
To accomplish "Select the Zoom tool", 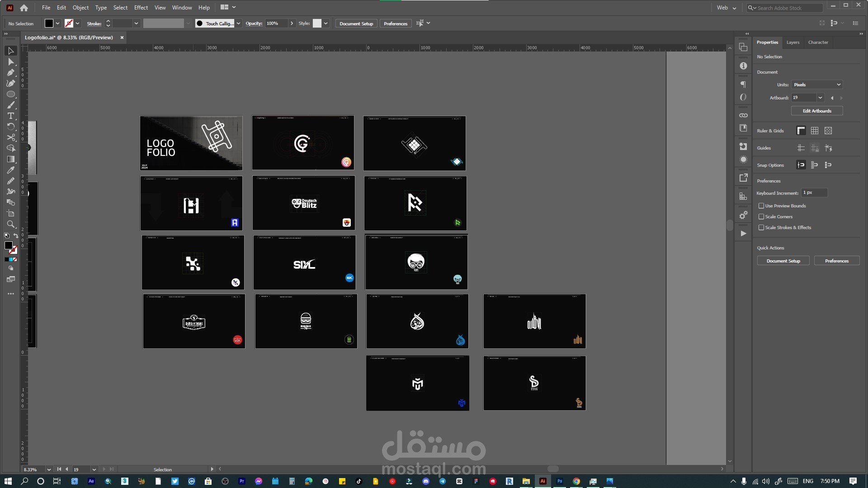I will (11, 225).
